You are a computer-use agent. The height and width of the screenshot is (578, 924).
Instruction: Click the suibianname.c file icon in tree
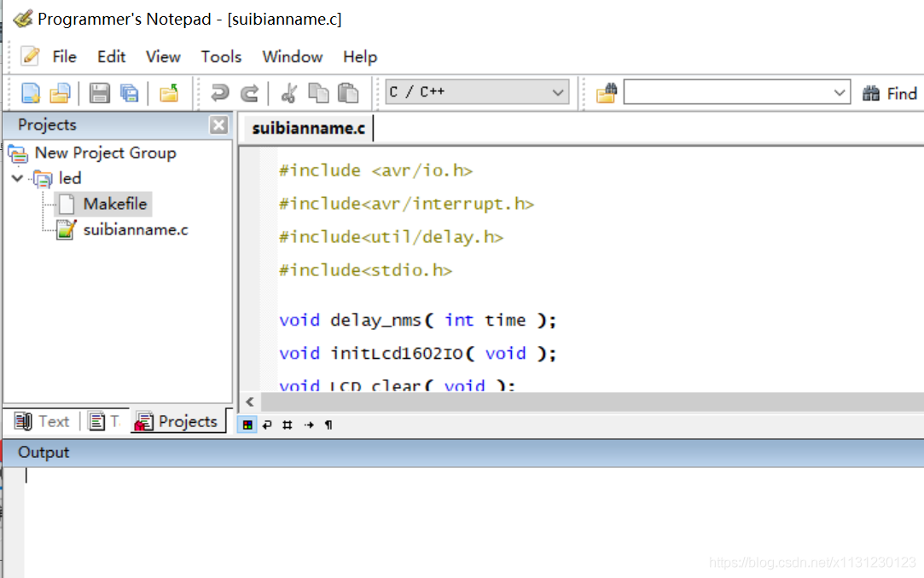click(x=66, y=229)
